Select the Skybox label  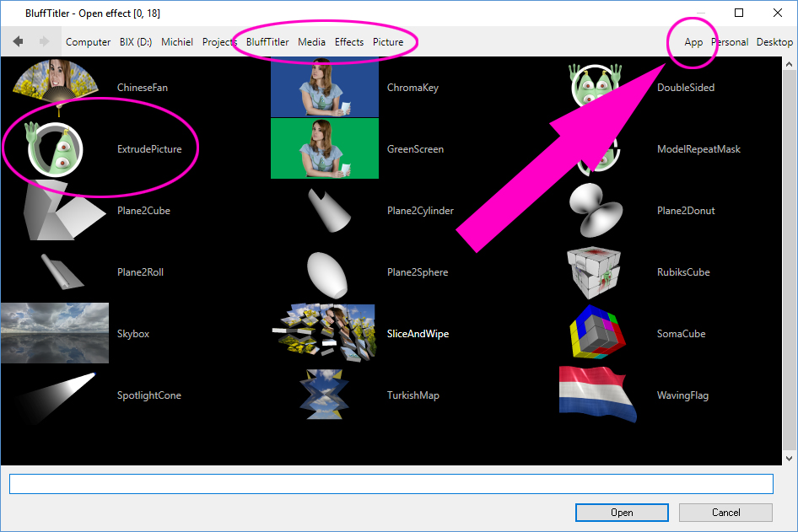pyautogui.click(x=133, y=334)
